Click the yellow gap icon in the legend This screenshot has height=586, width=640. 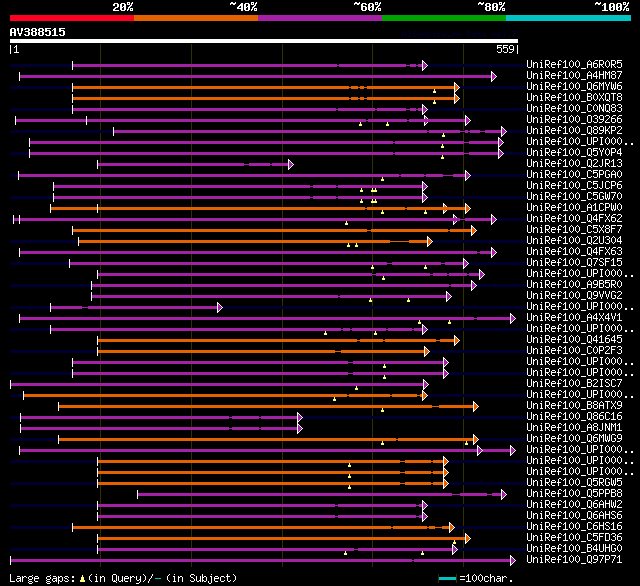82,578
